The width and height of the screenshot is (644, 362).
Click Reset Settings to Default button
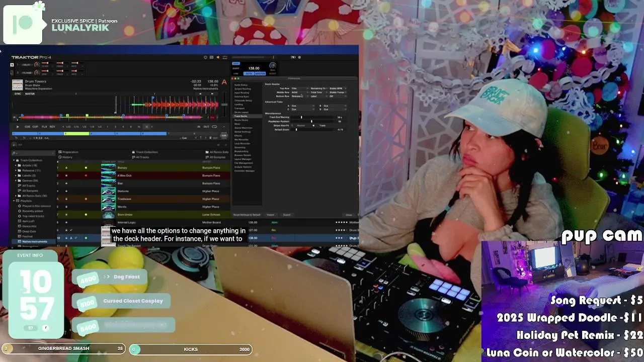click(x=247, y=215)
